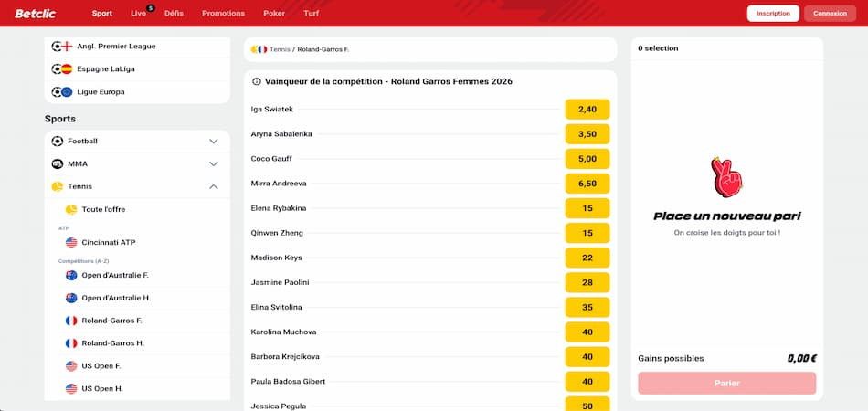
Task: Click the Australian flag icon for Open d'Australie F.
Action: coord(71,275)
